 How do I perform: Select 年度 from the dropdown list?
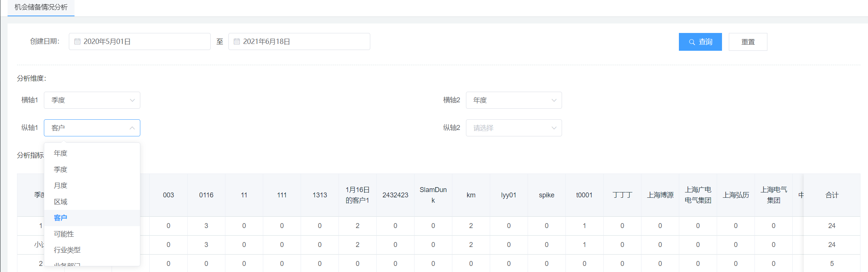[61, 153]
